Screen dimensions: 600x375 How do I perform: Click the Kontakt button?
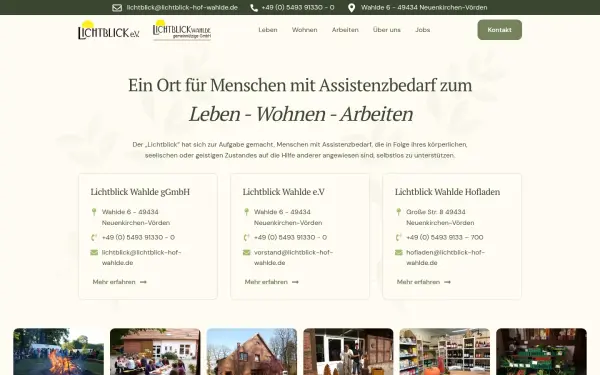[x=499, y=30]
